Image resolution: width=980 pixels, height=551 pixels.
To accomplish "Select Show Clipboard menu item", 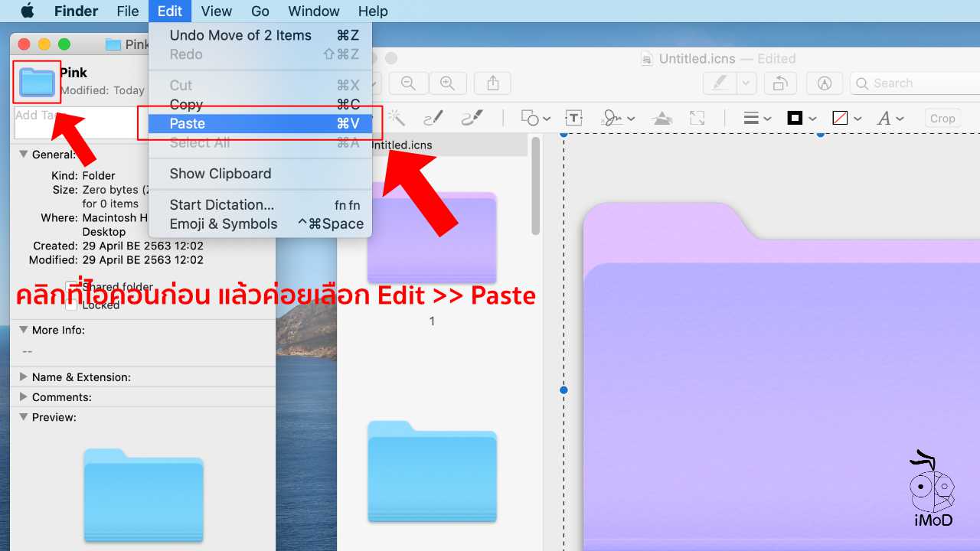I will pos(220,174).
